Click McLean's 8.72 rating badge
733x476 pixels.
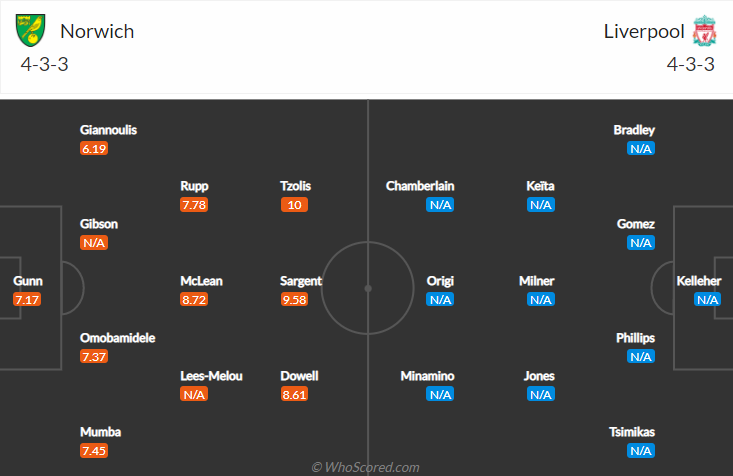click(194, 299)
